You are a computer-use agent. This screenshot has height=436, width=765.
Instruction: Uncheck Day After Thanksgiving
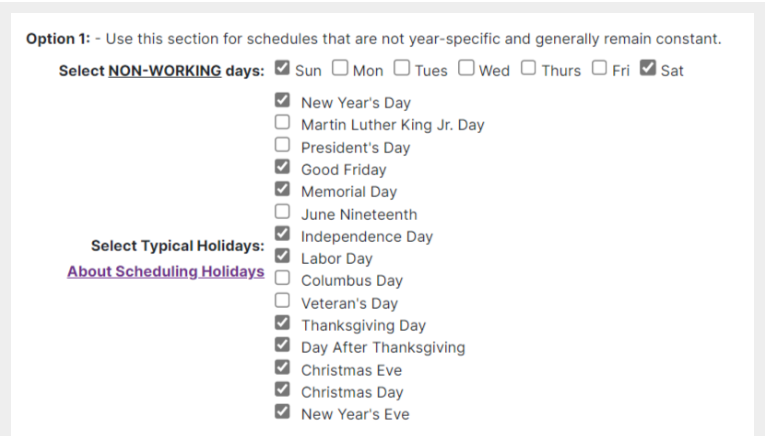click(x=282, y=345)
